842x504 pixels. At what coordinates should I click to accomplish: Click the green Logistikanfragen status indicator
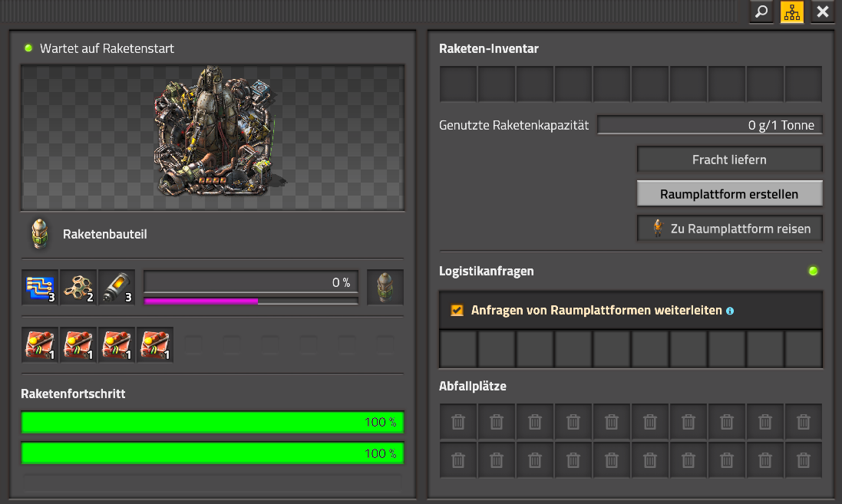(x=813, y=271)
